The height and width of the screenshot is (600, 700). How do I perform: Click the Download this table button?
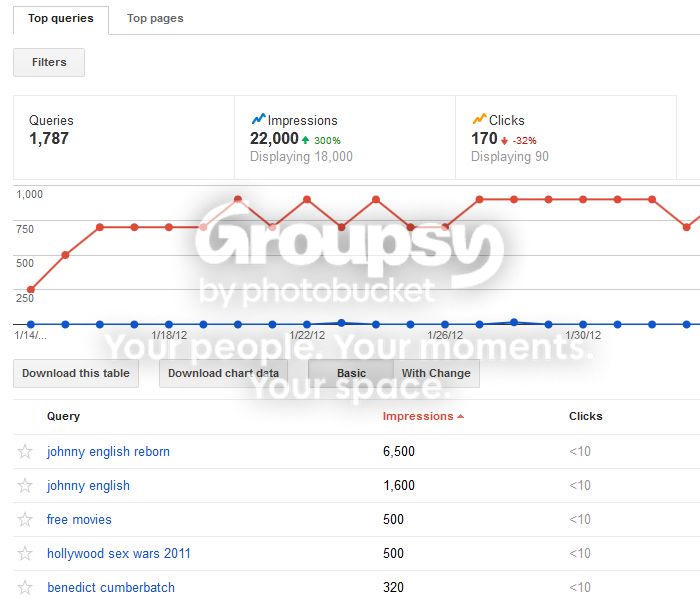[76, 373]
